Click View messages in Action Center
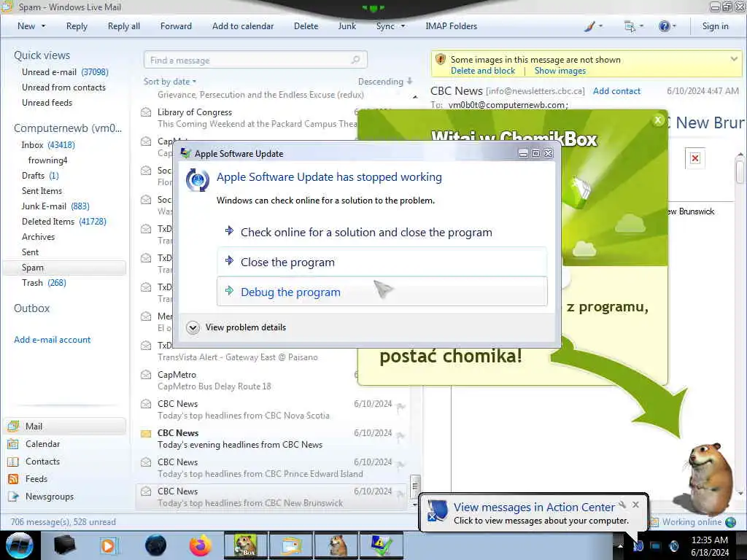The width and height of the screenshot is (747, 560). (x=534, y=507)
